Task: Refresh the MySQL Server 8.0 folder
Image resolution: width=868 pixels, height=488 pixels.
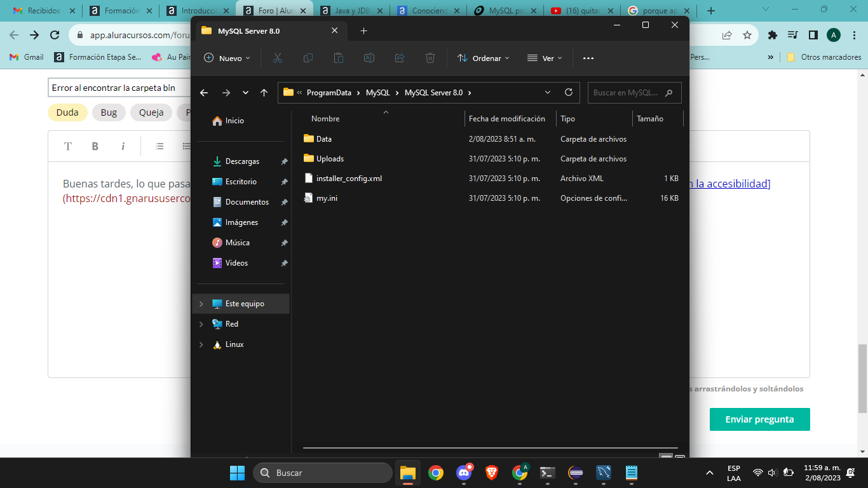Action: coord(569,92)
